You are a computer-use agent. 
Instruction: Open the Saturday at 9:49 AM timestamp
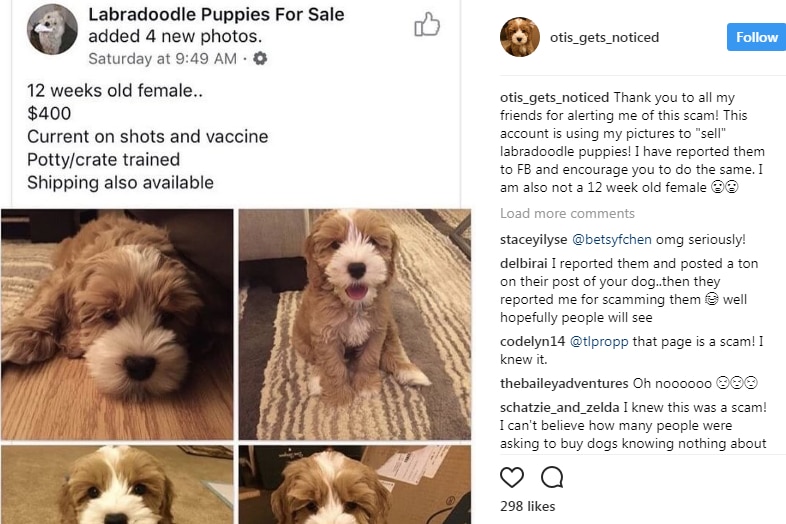[162, 59]
